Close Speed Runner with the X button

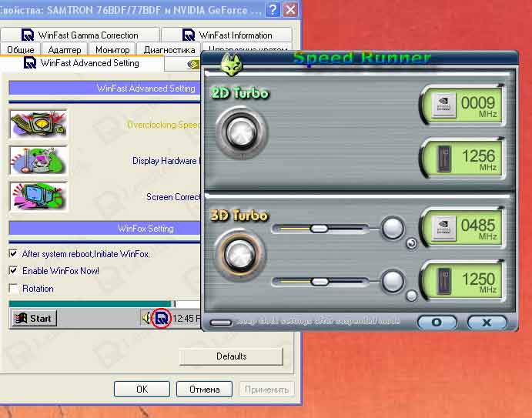pyautogui.click(x=487, y=322)
